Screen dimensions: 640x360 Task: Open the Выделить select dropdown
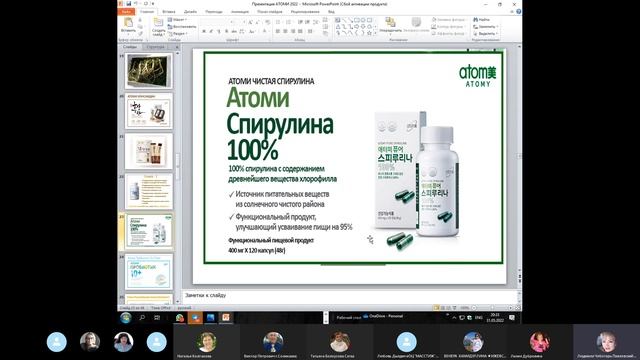tap(485, 33)
